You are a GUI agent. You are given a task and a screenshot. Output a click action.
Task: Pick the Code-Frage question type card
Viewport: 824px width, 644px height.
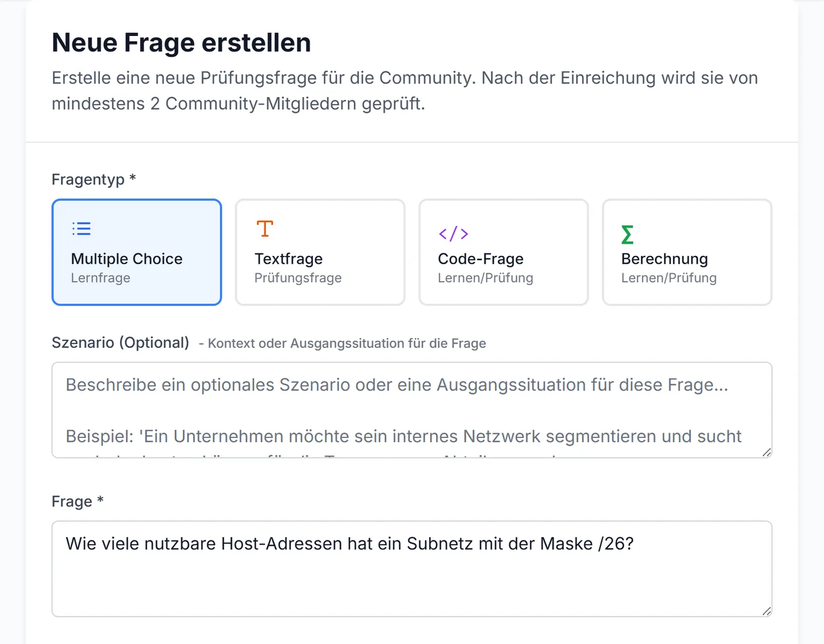coord(504,252)
